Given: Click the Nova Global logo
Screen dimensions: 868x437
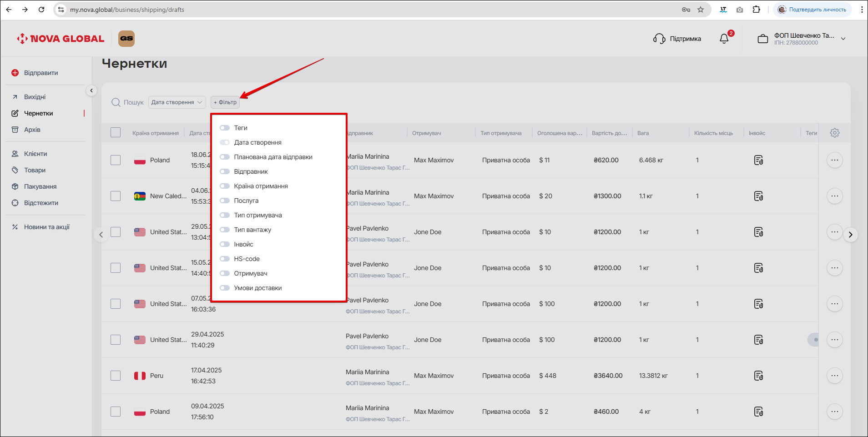Looking at the screenshot, I should point(61,39).
